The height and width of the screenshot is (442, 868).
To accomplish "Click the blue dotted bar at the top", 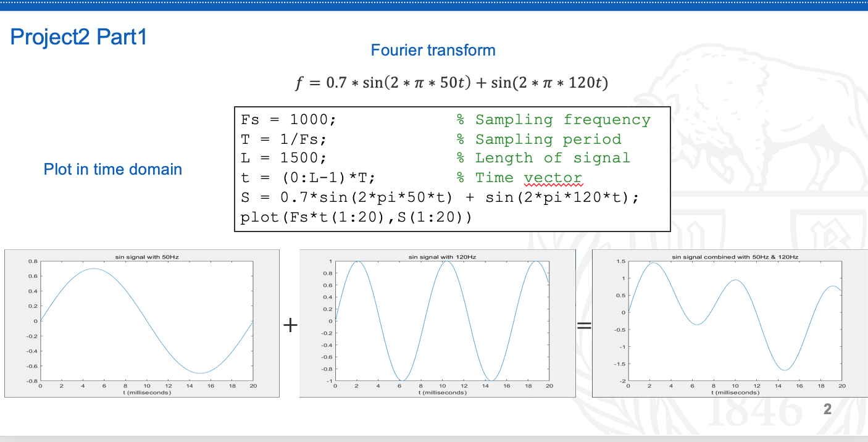I will (432, 6).
